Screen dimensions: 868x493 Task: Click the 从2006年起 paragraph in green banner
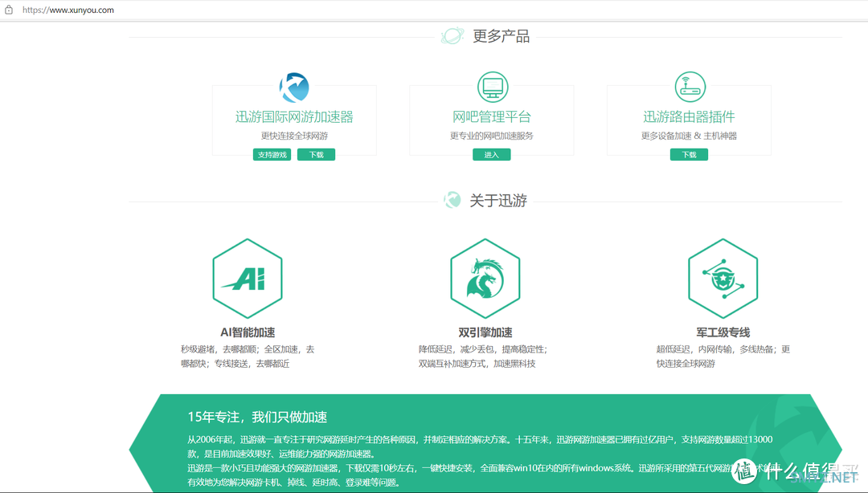coord(480,446)
